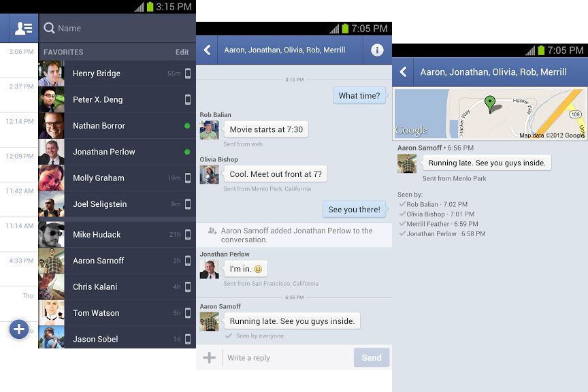Go back from the group conversation screen
The width and height of the screenshot is (588, 392).
[x=207, y=50]
